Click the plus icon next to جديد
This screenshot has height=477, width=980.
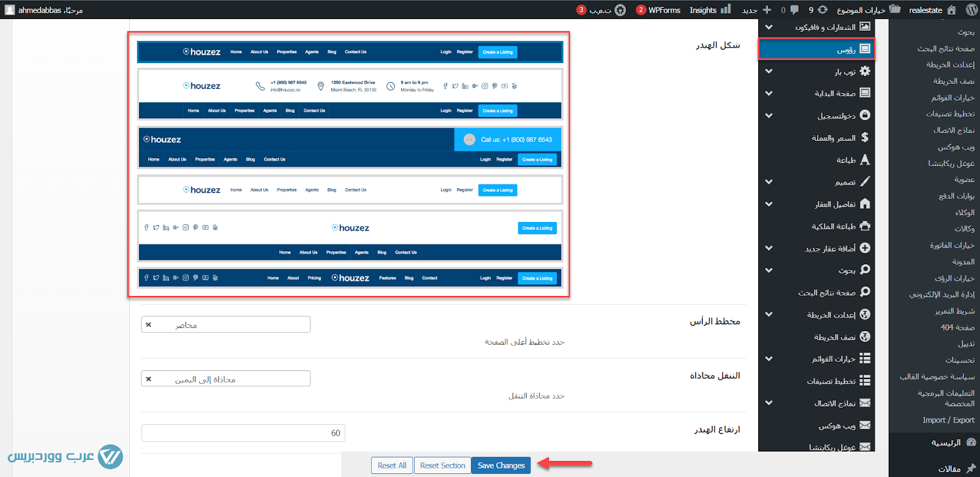tap(766, 10)
